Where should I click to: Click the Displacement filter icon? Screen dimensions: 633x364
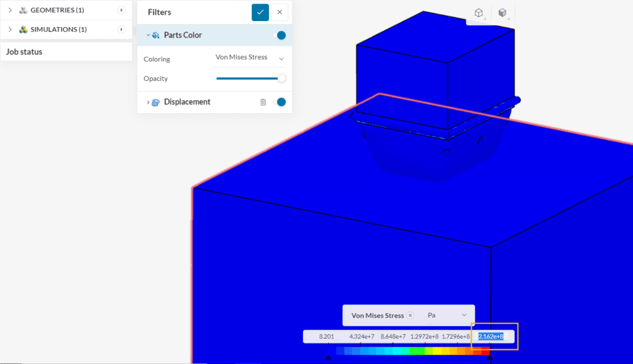pos(156,102)
